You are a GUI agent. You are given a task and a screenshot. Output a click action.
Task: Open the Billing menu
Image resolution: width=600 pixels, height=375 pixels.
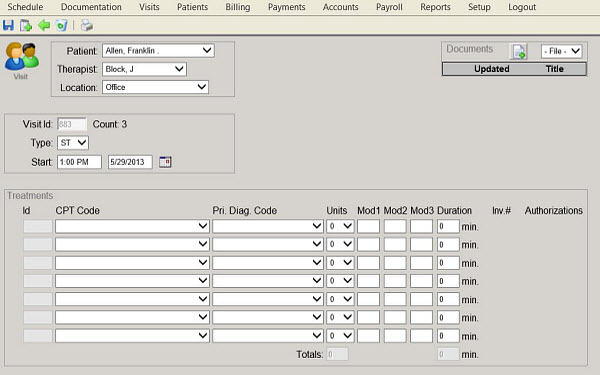point(238,7)
